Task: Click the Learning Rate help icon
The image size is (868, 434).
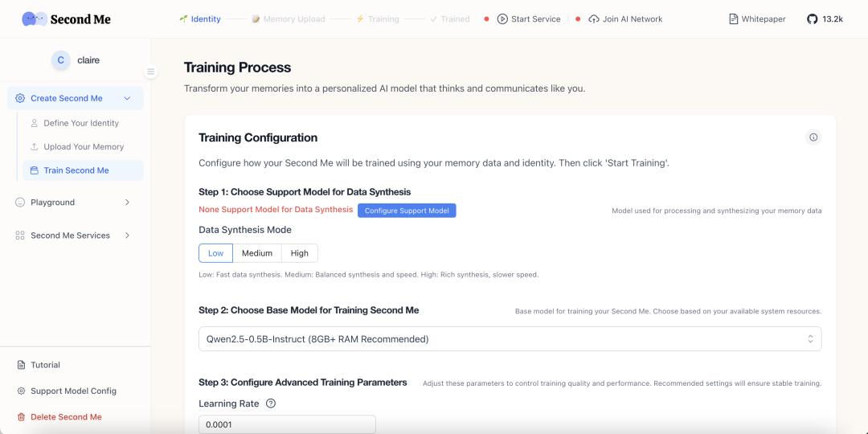Action: click(x=271, y=403)
